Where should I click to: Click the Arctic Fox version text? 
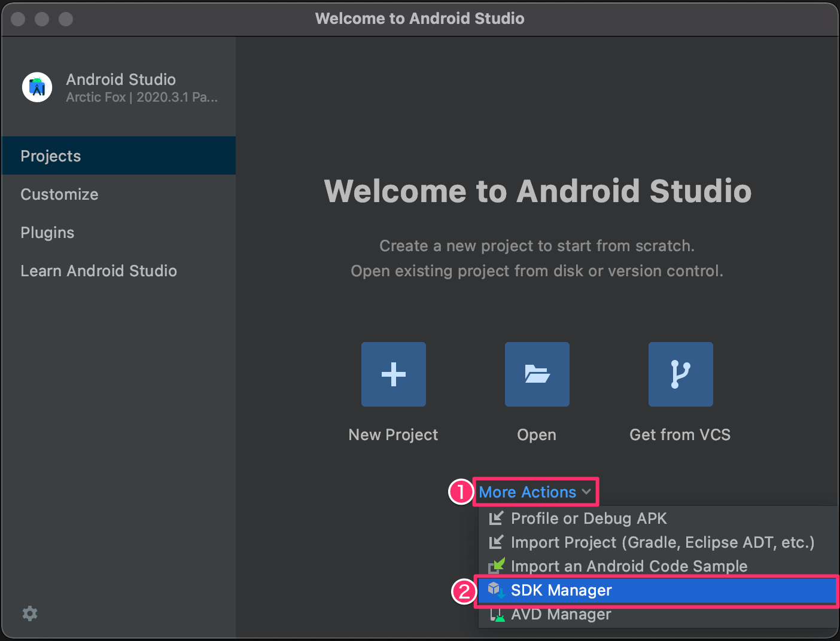click(142, 97)
